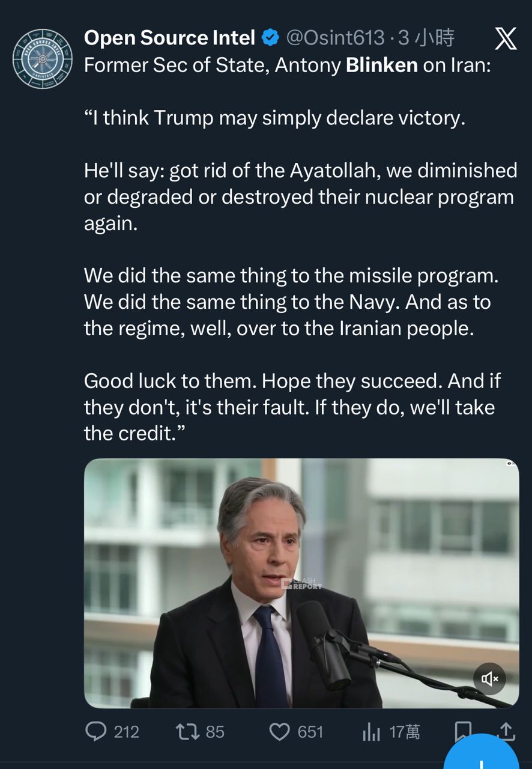
Task: Unmute the video with the speaker icon
Action: [489, 679]
